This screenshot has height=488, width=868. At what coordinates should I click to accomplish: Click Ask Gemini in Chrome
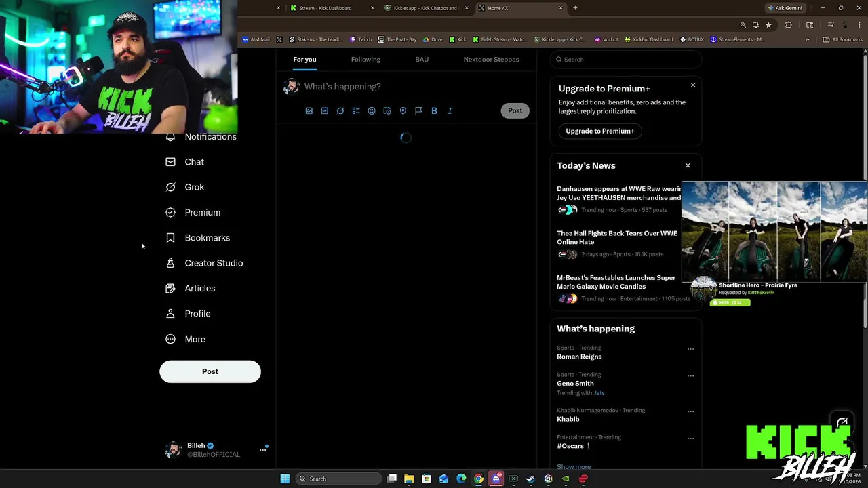point(785,8)
